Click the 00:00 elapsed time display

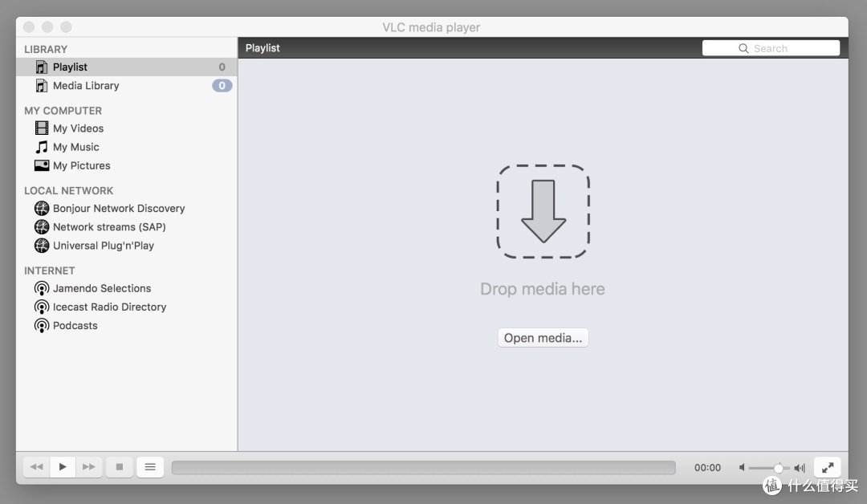coord(707,468)
